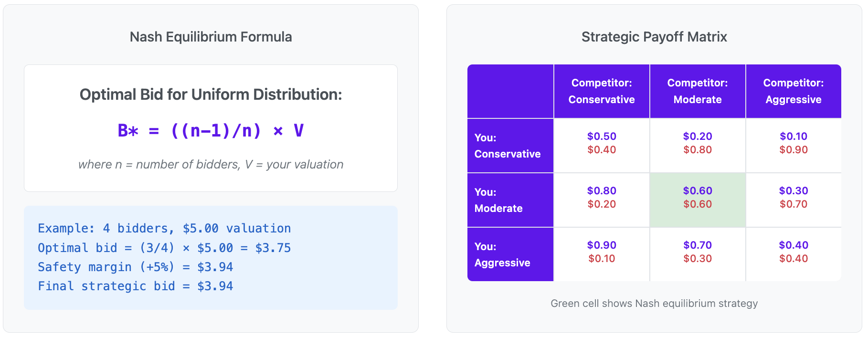The width and height of the screenshot is (868, 337).
Task: Click the $0.50 / $0.40 payoff cell
Action: [602, 145]
